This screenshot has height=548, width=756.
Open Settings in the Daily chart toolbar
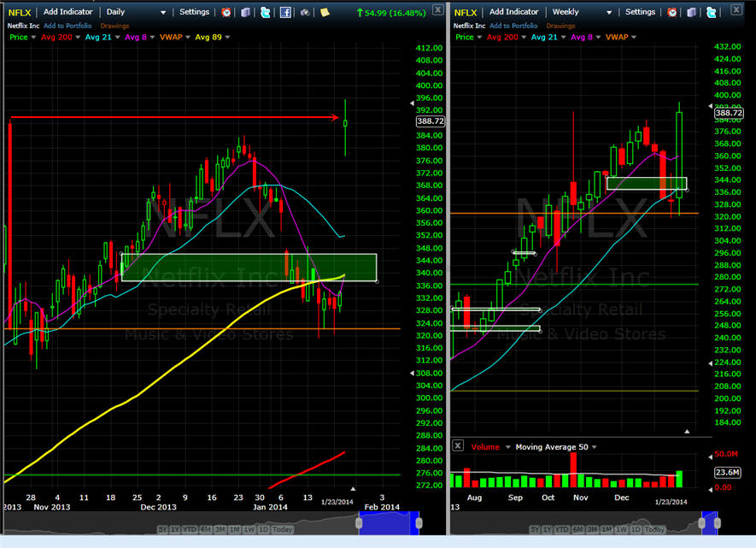coord(194,12)
